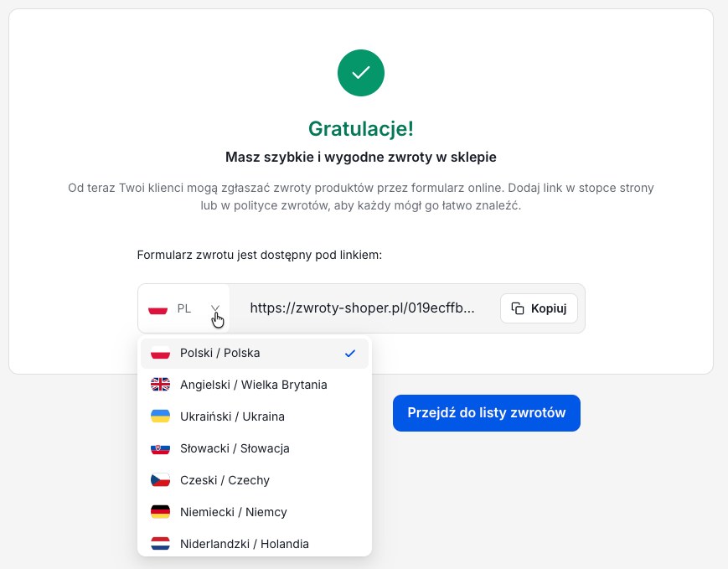Select Czeski / Czechy option

click(255, 480)
